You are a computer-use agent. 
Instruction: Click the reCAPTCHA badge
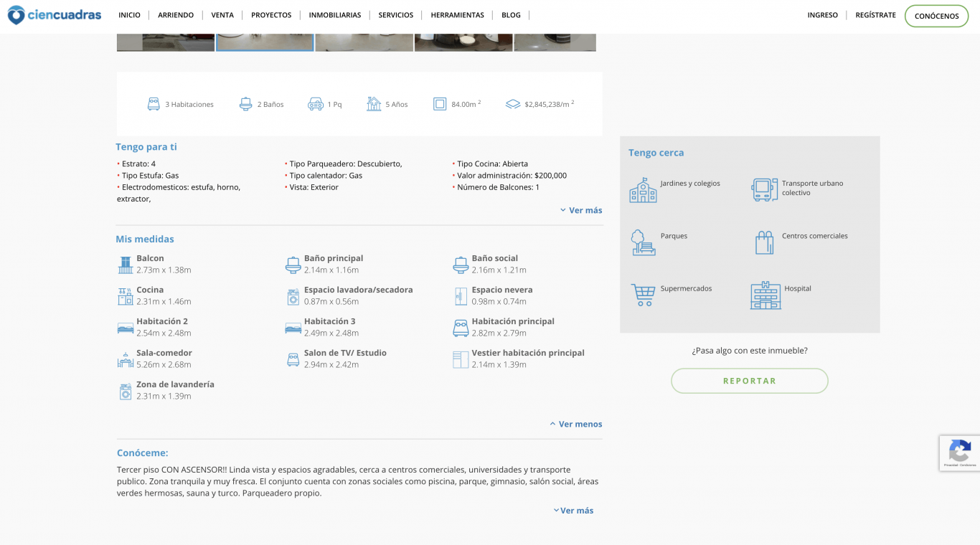959,452
